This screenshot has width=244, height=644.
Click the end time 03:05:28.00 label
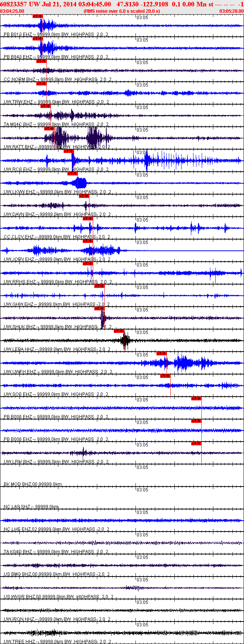pos(231,11)
